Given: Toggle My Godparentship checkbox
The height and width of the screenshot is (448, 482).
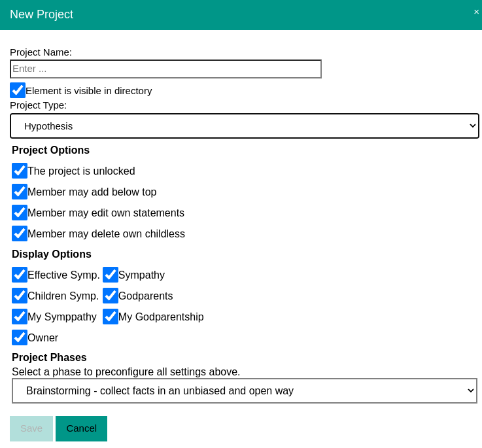Looking at the screenshot, I should pyautogui.click(x=111, y=317).
